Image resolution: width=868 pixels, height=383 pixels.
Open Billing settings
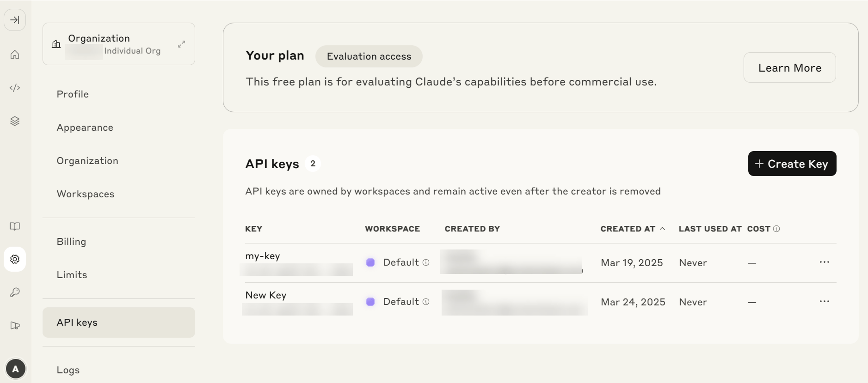pos(71,242)
